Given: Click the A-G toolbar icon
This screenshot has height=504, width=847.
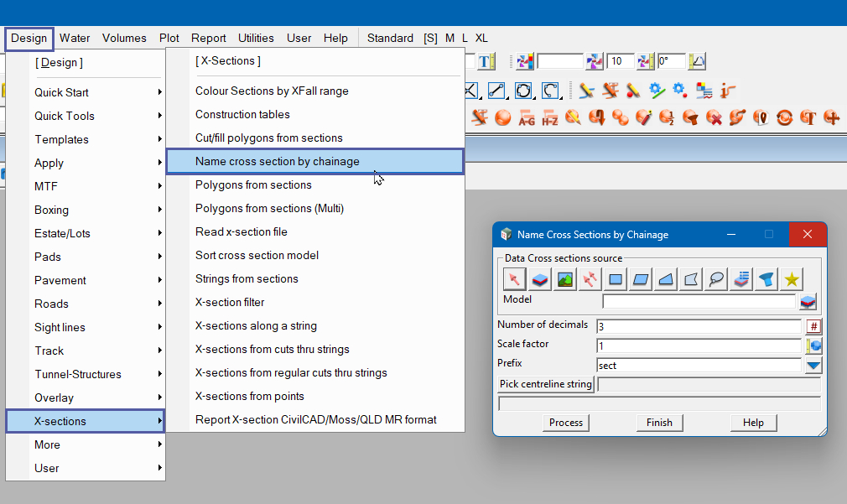Looking at the screenshot, I should click(527, 117).
